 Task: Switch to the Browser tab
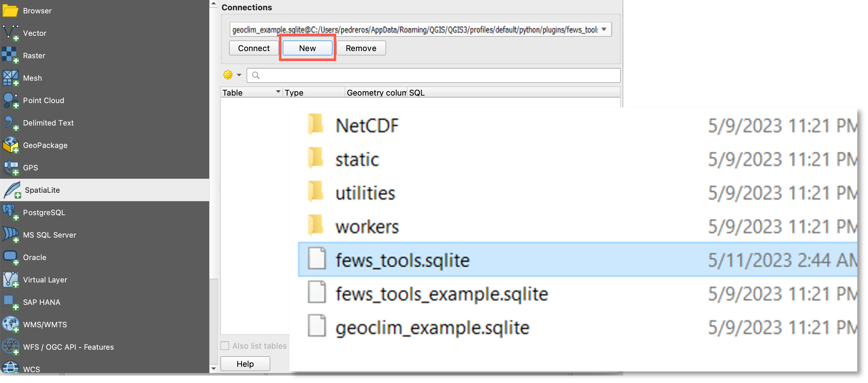(x=37, y=11)
